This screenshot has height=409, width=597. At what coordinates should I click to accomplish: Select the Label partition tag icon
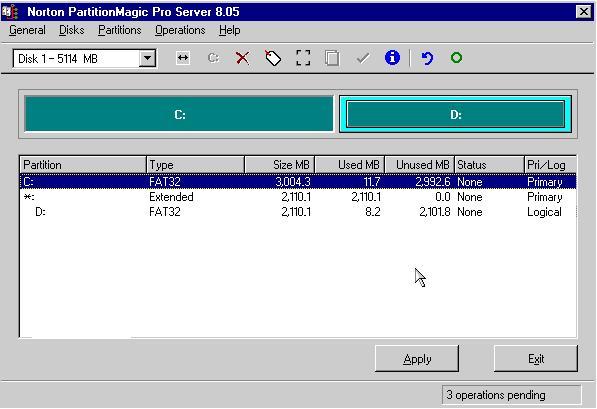[273, 58]
